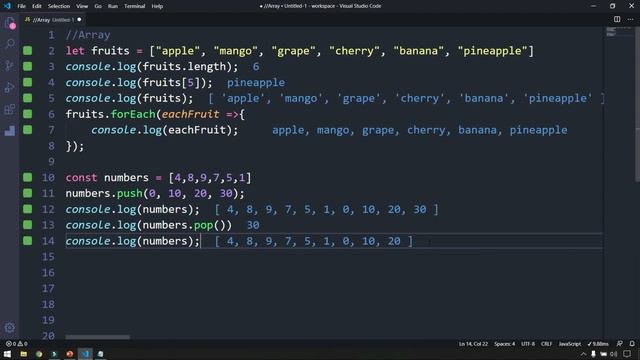Open the Source Control view
Viewport: 640px width, 360px height.
point(10,65)
